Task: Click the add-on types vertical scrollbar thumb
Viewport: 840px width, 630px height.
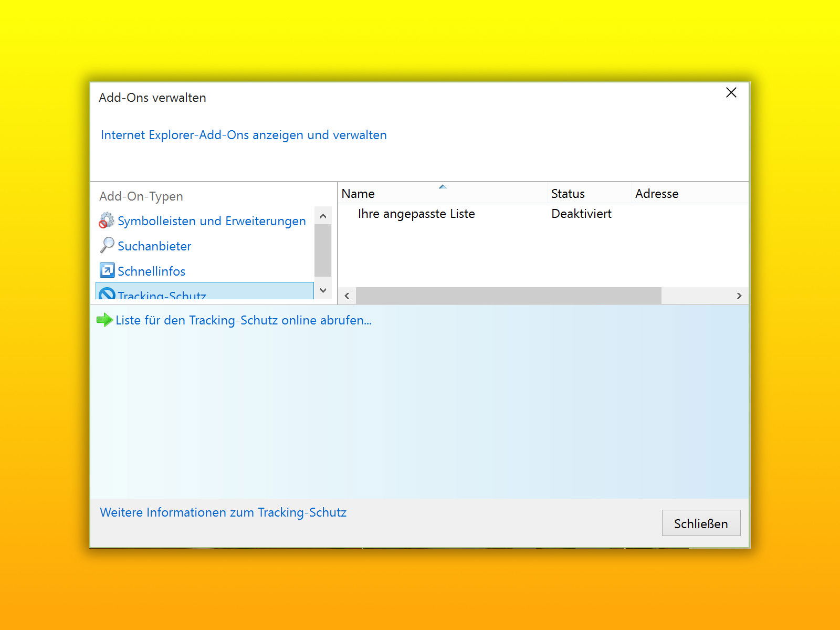Action: click(x=323, y=250)
